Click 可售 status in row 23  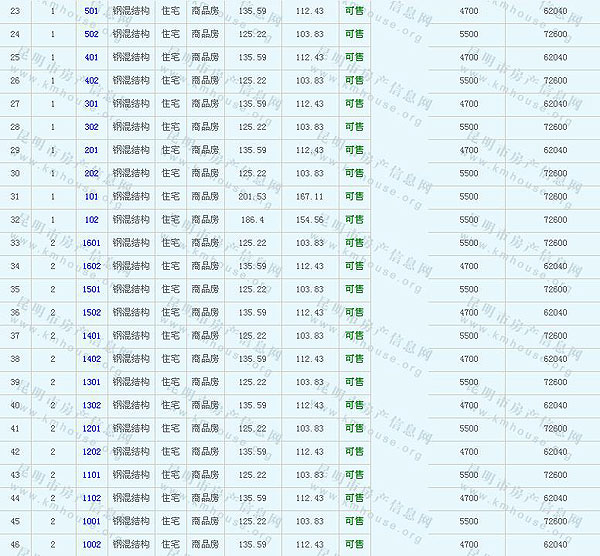point(354,11)
